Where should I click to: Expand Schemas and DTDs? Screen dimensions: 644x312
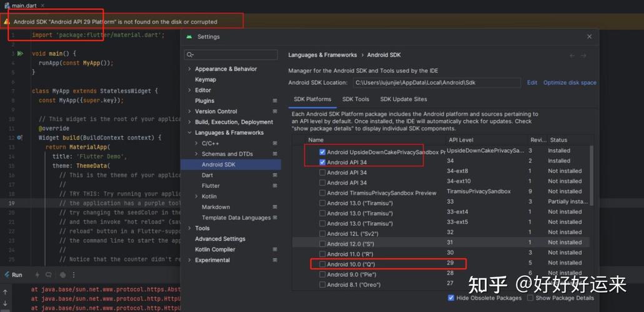(196, 154)
